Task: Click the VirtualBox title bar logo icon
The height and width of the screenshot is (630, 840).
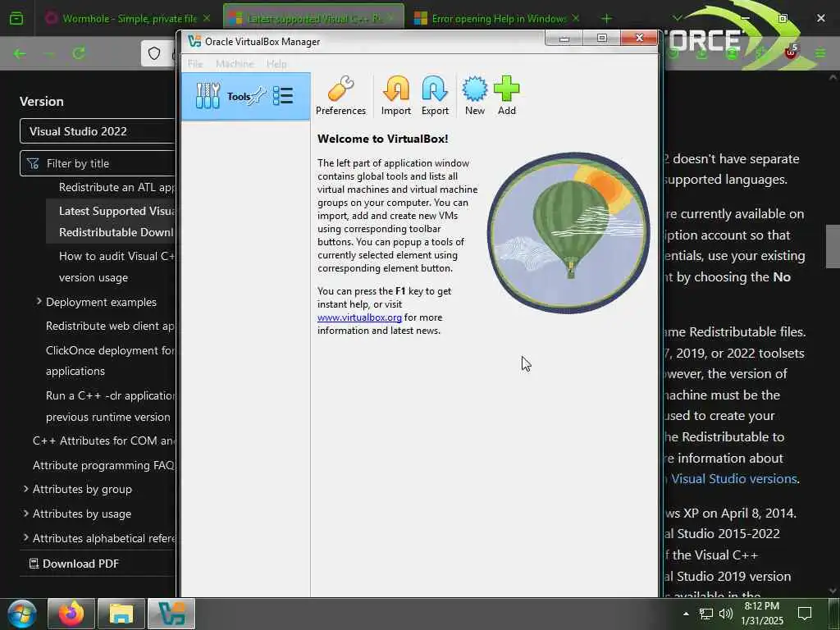Action: pyautogui.click(x=194, y=41)
